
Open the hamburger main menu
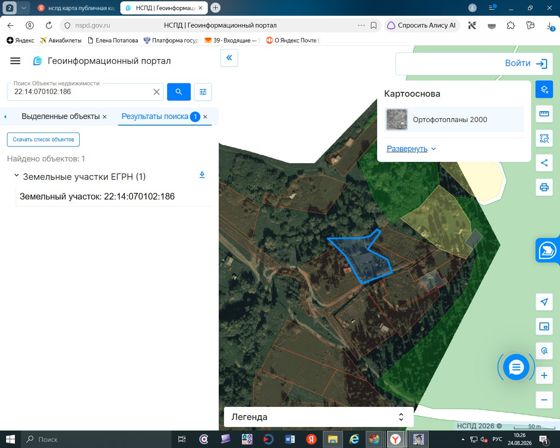click(15, 61)
